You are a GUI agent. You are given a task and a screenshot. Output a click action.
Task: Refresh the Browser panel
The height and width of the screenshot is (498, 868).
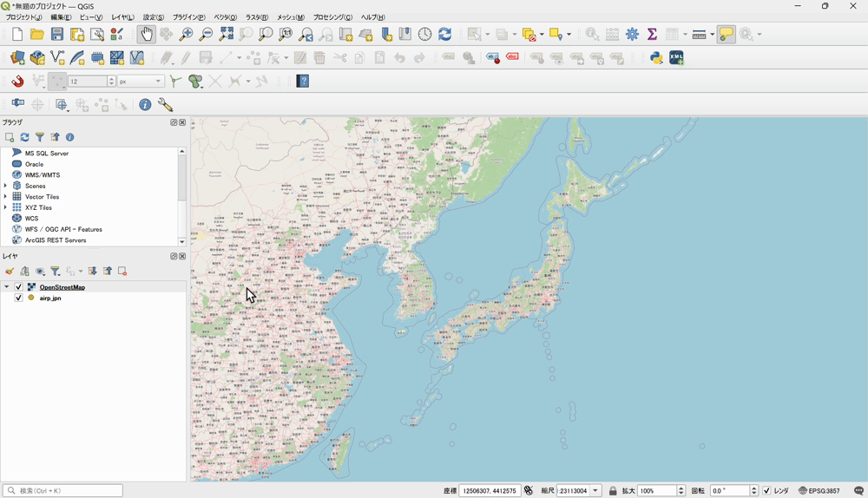[x=24, y=137]
